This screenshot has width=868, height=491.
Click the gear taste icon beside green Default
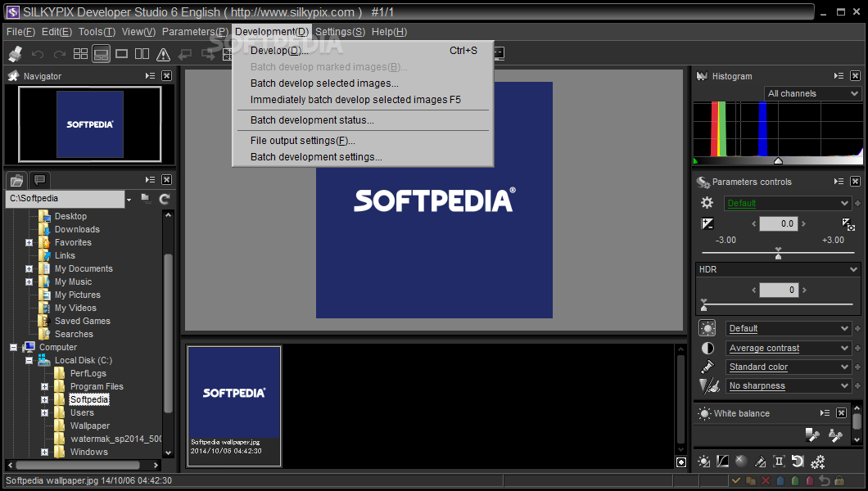tap(707, 202)
